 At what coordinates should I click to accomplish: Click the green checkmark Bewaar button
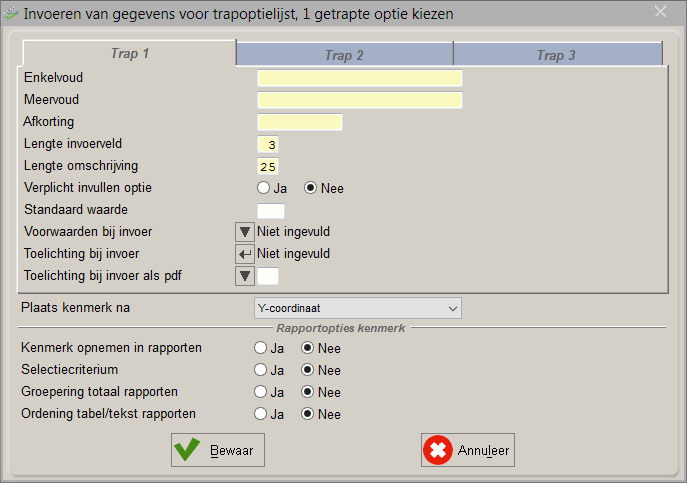[x=218, y=450]
